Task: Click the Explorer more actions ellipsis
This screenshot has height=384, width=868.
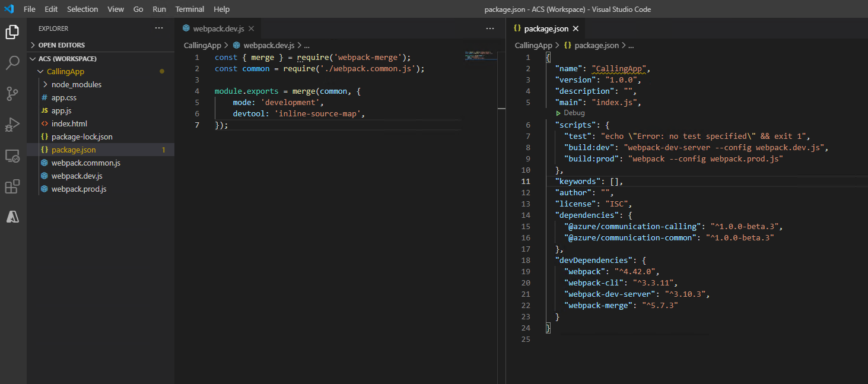Action: coord(158,28)
